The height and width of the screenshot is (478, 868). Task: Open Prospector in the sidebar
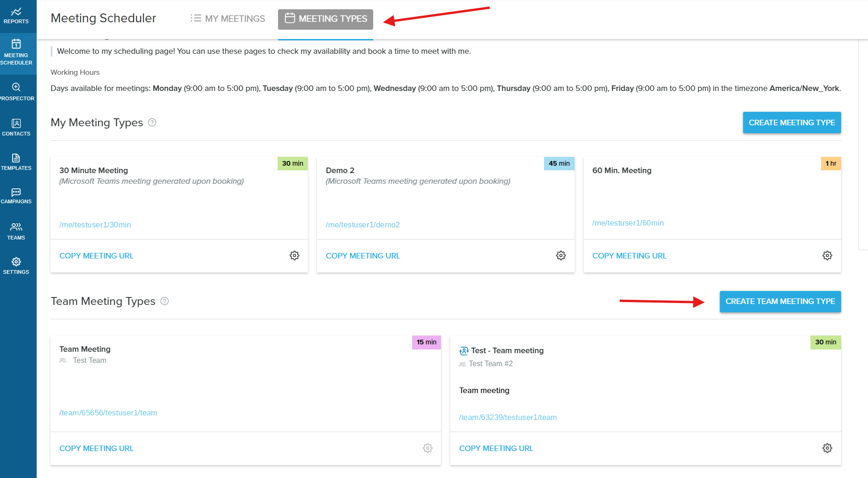click(16, 92)
